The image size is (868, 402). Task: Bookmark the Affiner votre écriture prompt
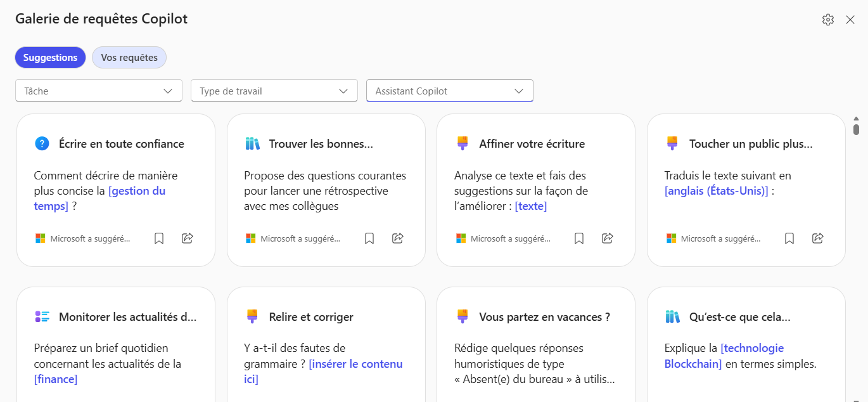pyautogui.click(x=579, y=238)
